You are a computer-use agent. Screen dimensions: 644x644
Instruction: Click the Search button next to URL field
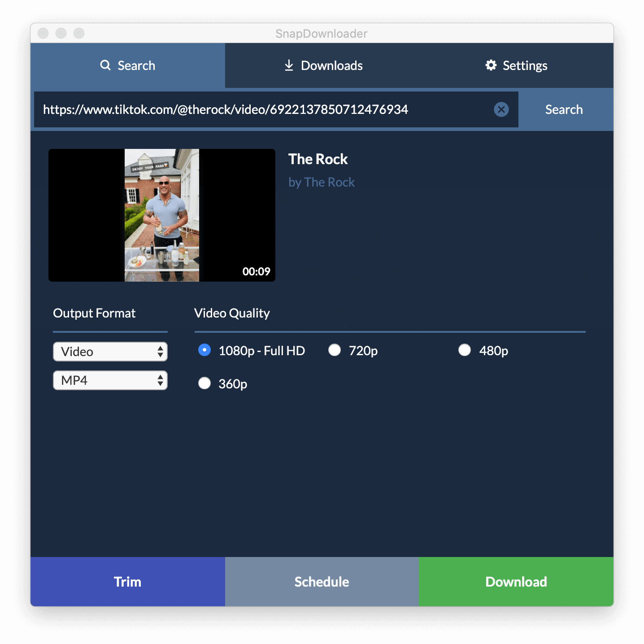click(564, 109)
